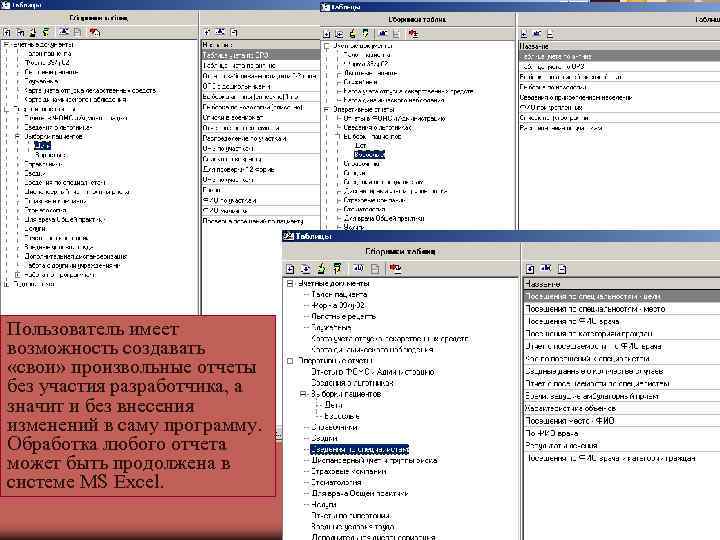Click 'Сборники таблиц' panel header in the front window

tap(401, 252)
